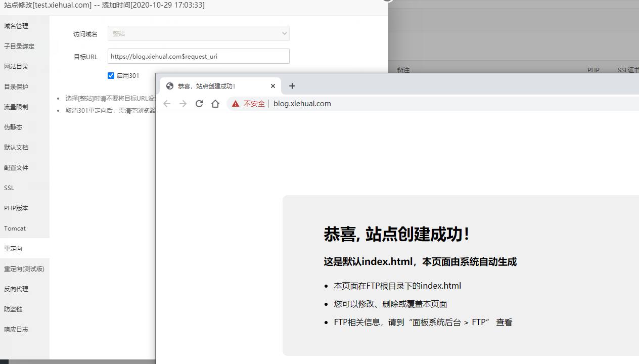
Task: Open the 访问域名 dropdown showing 整站
Action: [199, 33]
